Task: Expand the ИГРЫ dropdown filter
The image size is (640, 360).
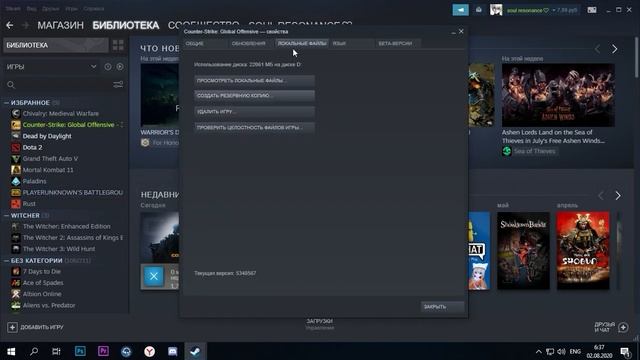Action: click(x=93, y=67)
